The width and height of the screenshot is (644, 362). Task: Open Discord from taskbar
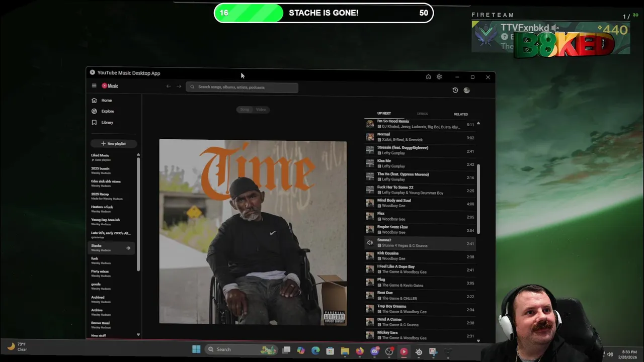[374, 350]
